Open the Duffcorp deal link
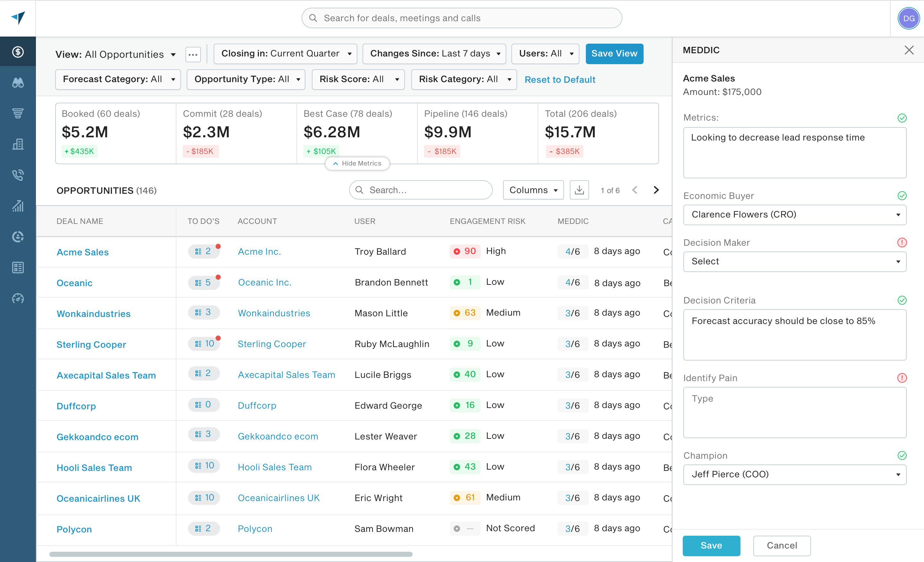Image resolution: width=924 pixels, height=562 pixels. click(76, 406)
